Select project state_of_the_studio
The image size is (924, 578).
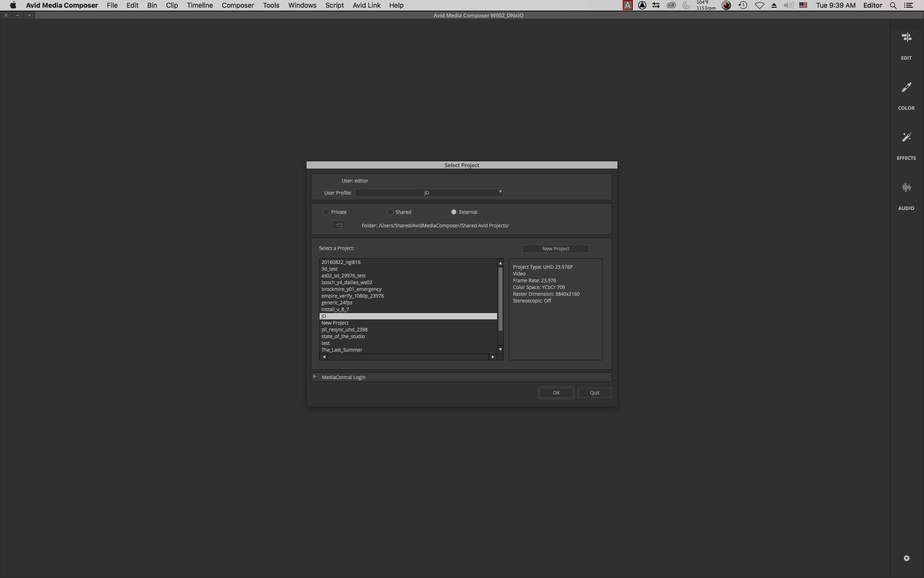pos(408,336)
